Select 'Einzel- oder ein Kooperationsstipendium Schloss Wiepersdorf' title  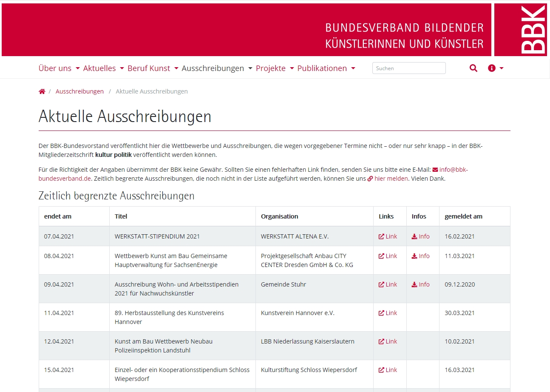click(x=182, y=374)
